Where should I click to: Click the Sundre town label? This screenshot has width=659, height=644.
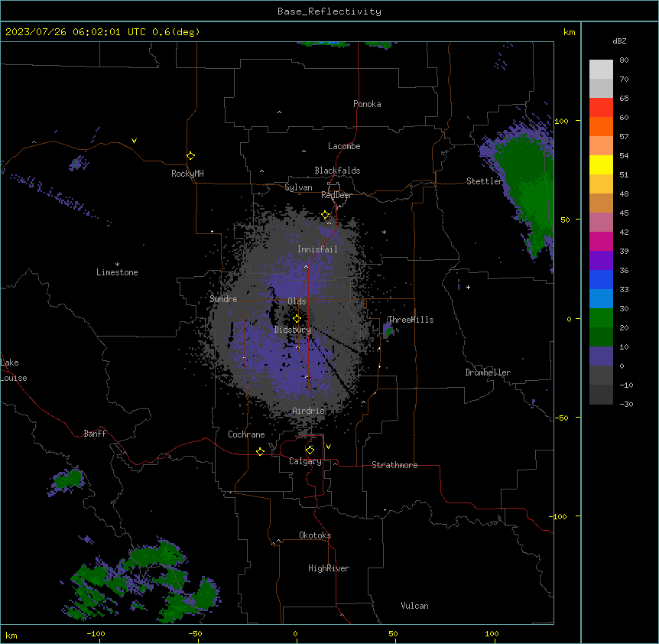(x=223, y=299)
